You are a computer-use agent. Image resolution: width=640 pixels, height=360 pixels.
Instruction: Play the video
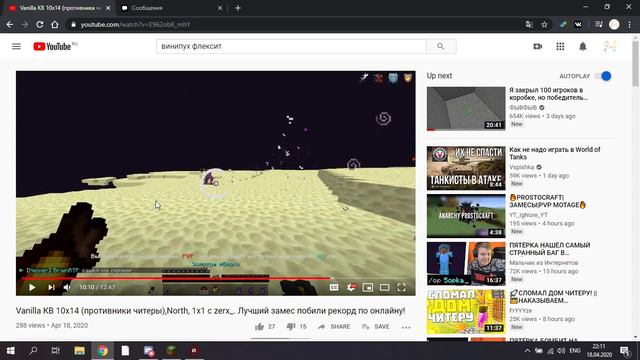(x=32, y=287)
